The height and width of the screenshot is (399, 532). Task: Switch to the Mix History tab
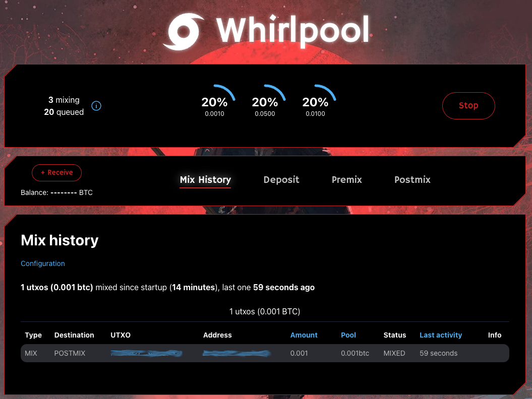pos(205,180)
